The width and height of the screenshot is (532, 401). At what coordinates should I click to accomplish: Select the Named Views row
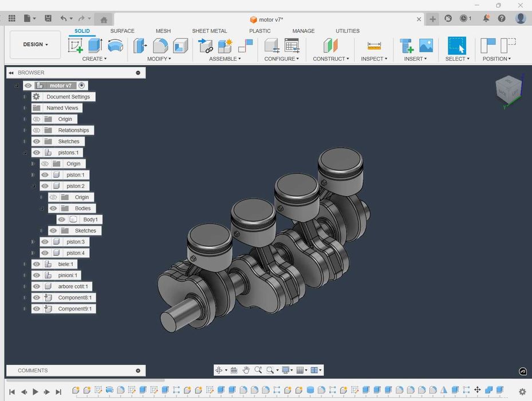[57, 108]
